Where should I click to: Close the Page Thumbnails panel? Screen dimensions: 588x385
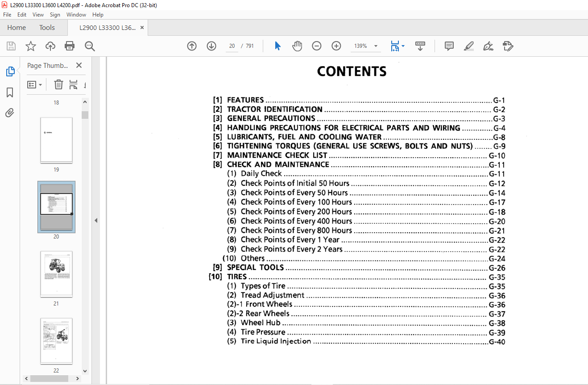click(x=79, y=65)
